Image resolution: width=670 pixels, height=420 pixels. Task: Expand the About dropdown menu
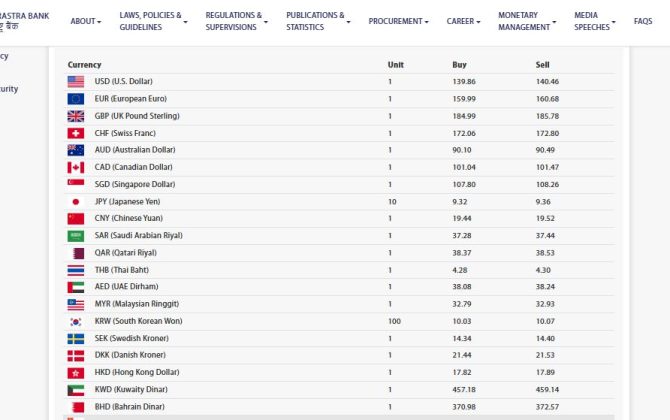(x=86, y=21)
